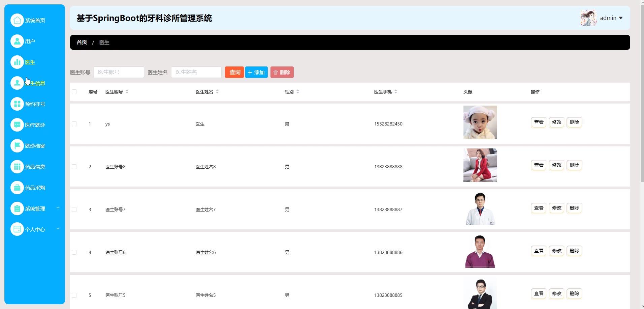Image resolution: width=644 pixels, height=309 pixels.
Task: Click the grid icon beside 预约挂号
Action: tap(17, 104)
